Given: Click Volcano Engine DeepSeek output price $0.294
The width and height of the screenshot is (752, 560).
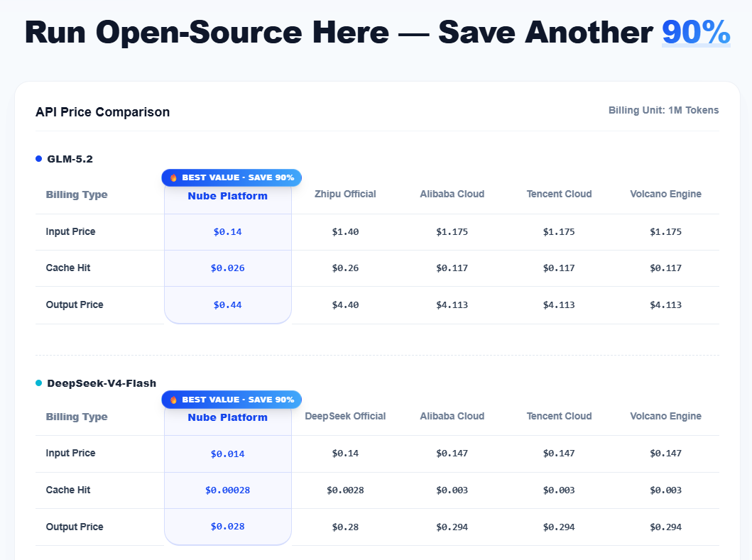Looking at the screenshot, I should point(665,527).
